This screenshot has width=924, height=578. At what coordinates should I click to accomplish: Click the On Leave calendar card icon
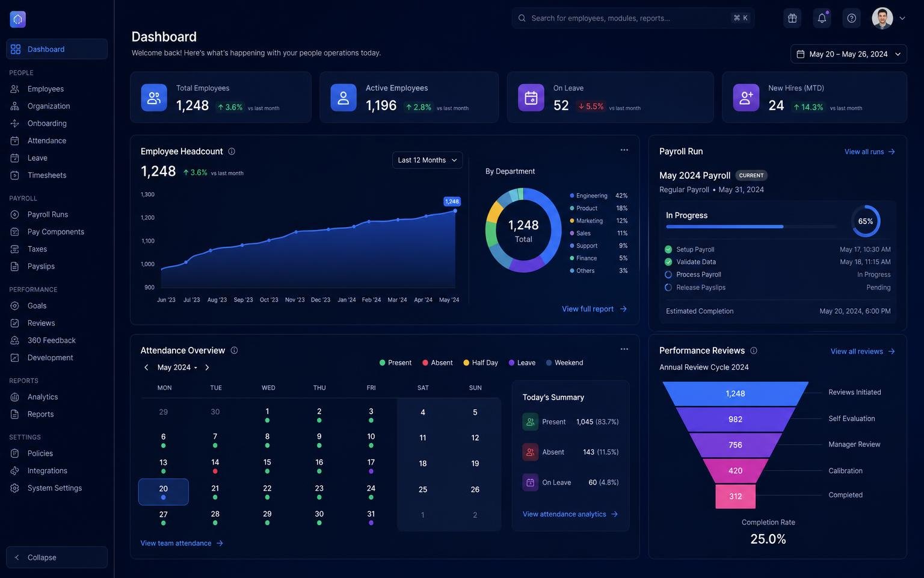pyautogui.click(x=531, y=98)
